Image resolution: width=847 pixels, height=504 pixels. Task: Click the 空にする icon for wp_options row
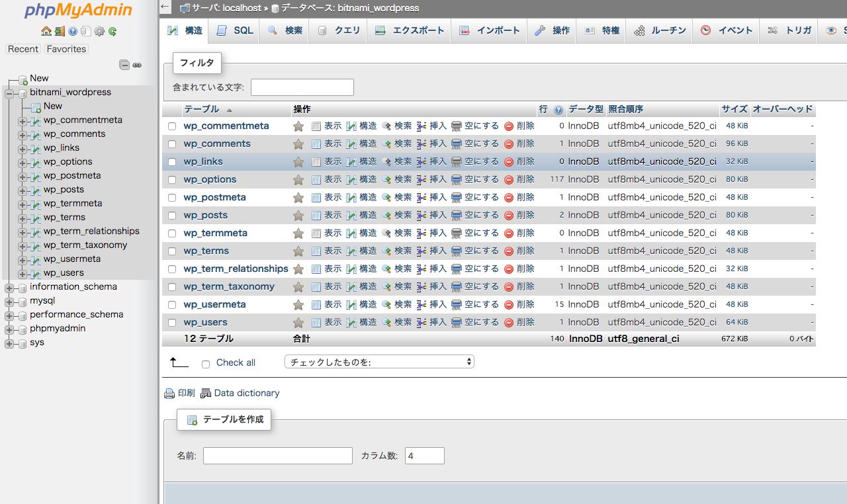[x=456, y=180]
